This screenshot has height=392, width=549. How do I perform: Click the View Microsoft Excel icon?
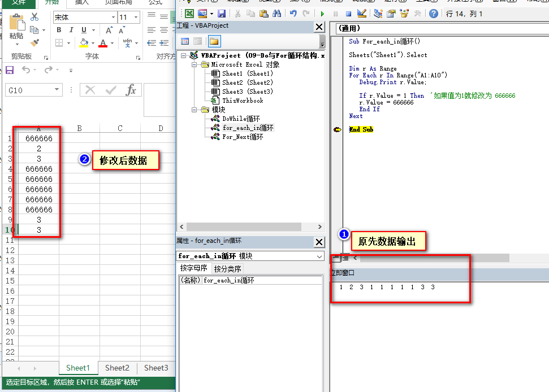[189, 13]
